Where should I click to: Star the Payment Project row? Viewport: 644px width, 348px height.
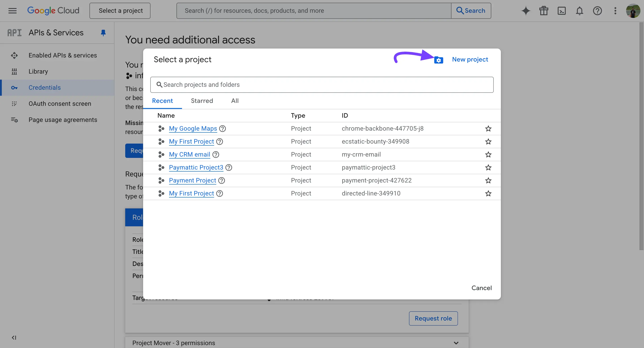click(488, 180)
